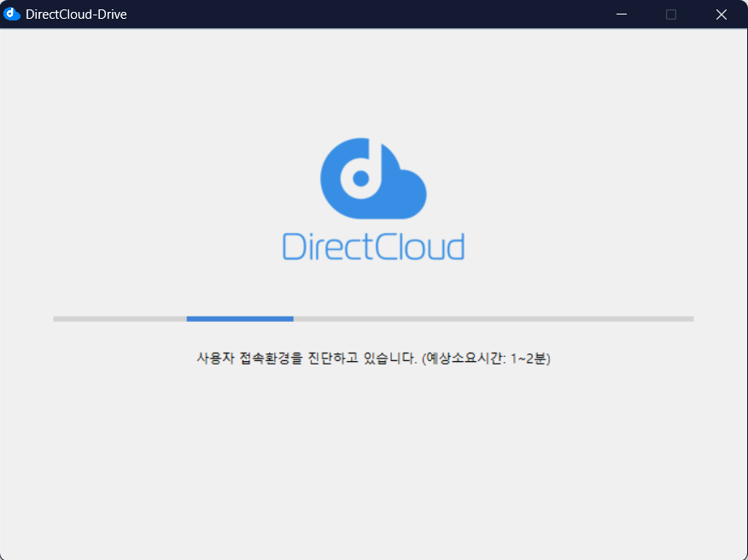Click the "Cloud" part of the wordmark

tap(419, 247)
